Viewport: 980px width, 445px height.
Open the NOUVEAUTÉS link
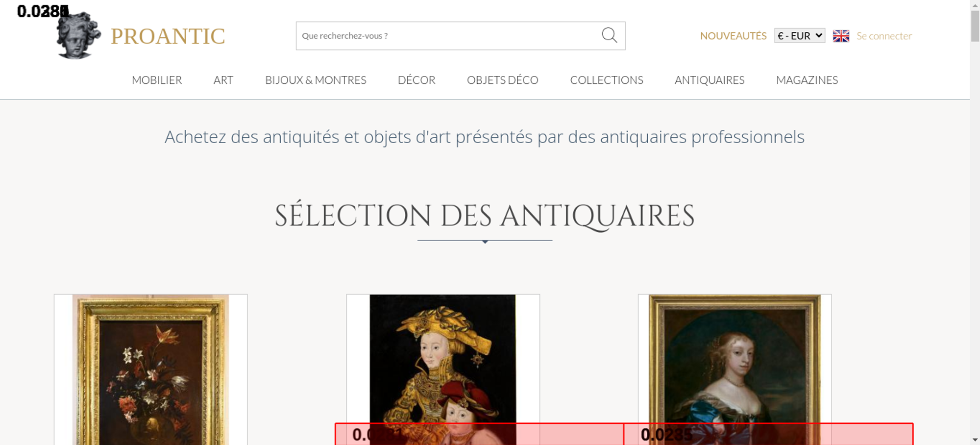tap(733, 36)
